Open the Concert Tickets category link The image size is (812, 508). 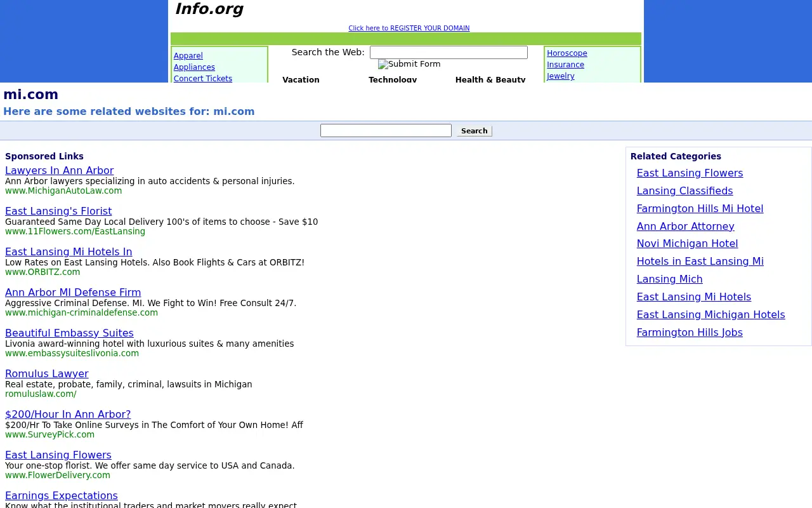pyautogui.click(x=203, y=79)
